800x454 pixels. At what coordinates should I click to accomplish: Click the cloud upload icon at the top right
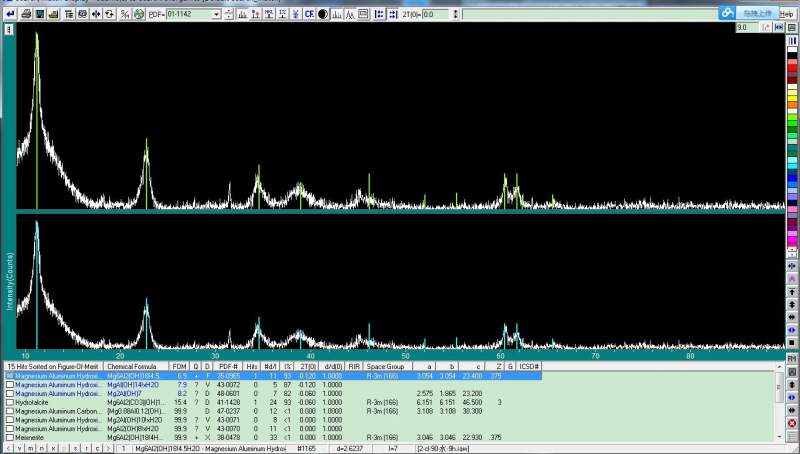point(727,13)
